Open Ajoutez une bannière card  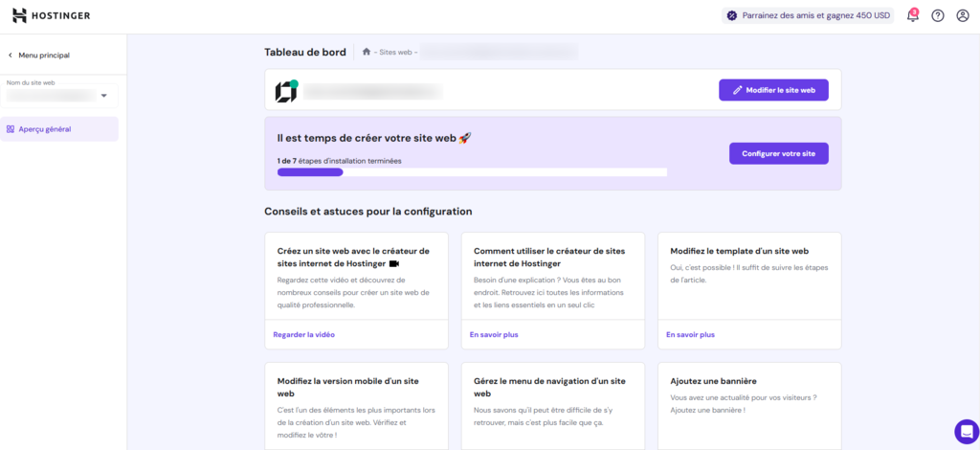[x=749, y=406]
